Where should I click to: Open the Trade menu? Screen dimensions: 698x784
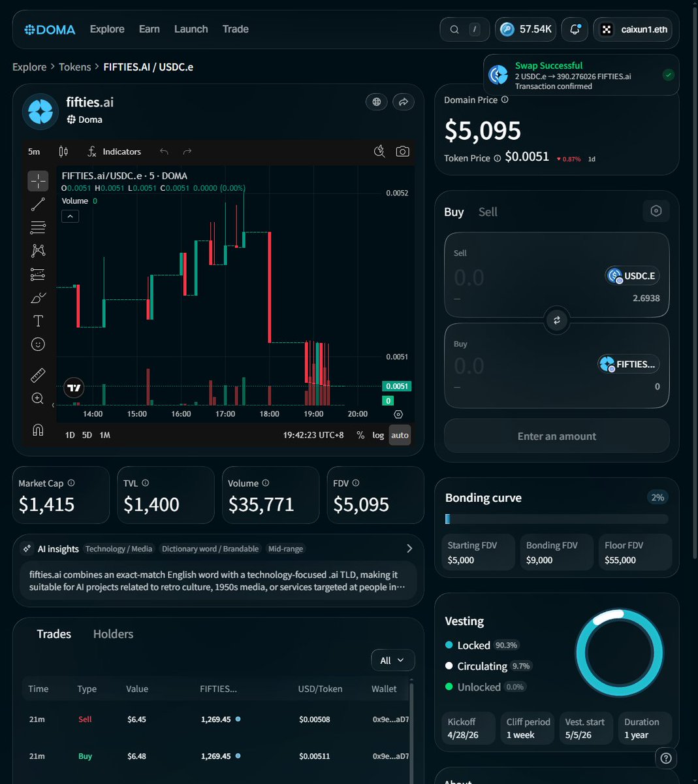tap(236, 29)
